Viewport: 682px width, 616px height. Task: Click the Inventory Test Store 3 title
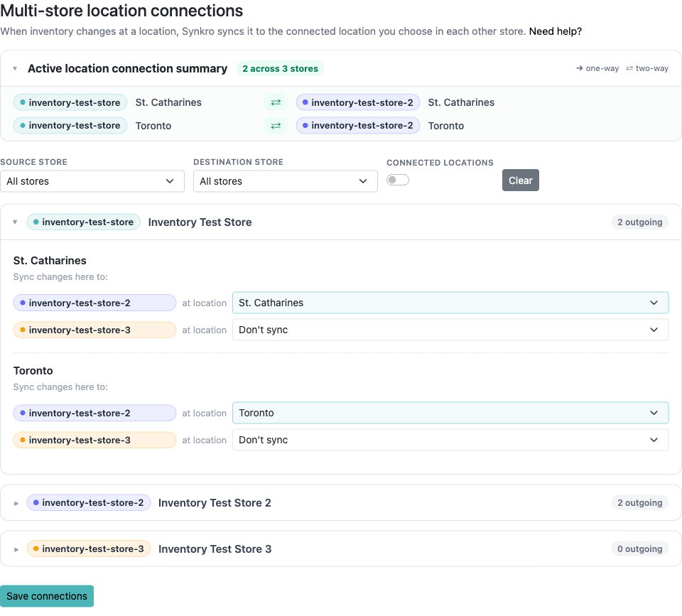tap(215, 549)
